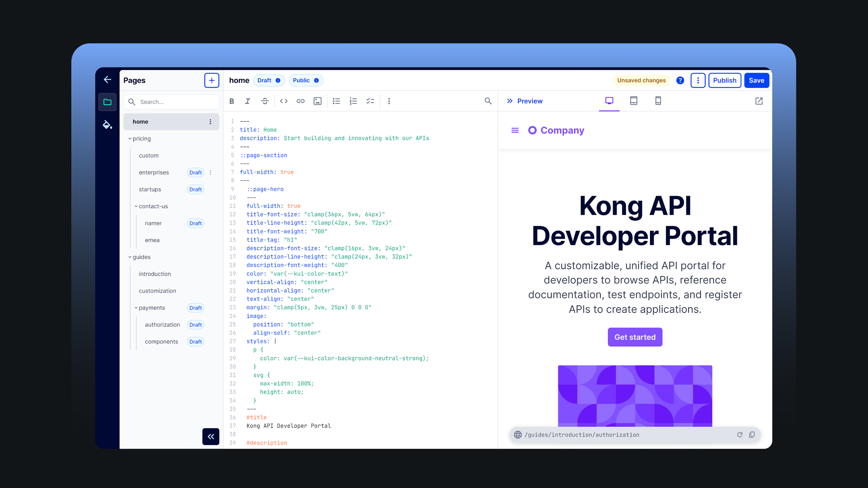
Task: Insert a numbered list
Action: pyautogui.click(x=353, y=101)
